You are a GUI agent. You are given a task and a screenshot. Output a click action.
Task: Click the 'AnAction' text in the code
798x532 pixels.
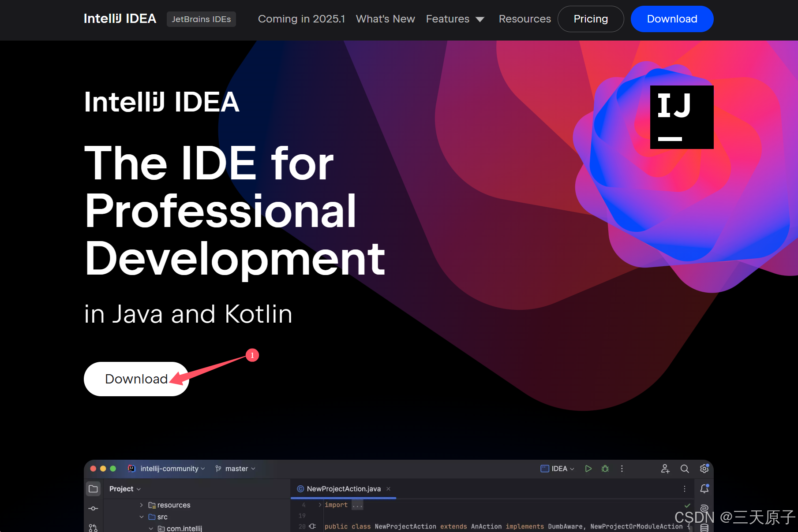click(x=486, y=527)
